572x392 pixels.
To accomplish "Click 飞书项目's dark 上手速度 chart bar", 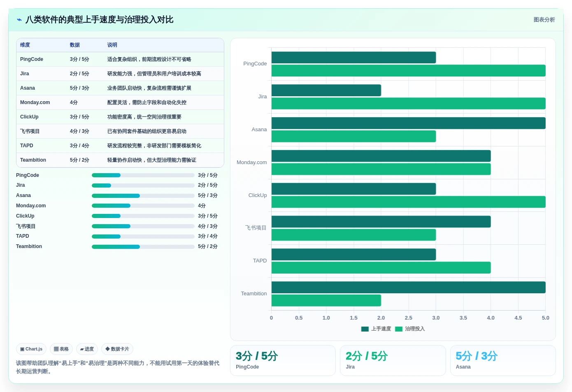I will pyautogui.click(x=381, y=222).
